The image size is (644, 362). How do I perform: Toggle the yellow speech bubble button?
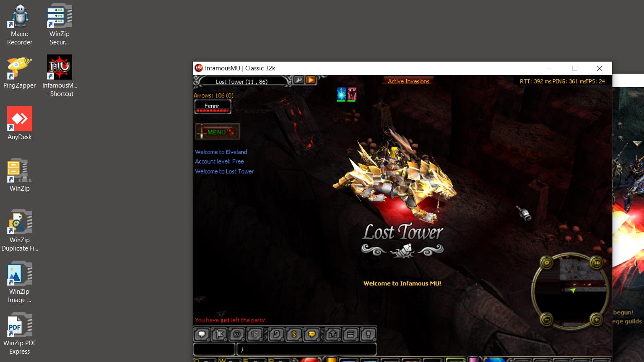pyautogui.click(x=312, y=334)
